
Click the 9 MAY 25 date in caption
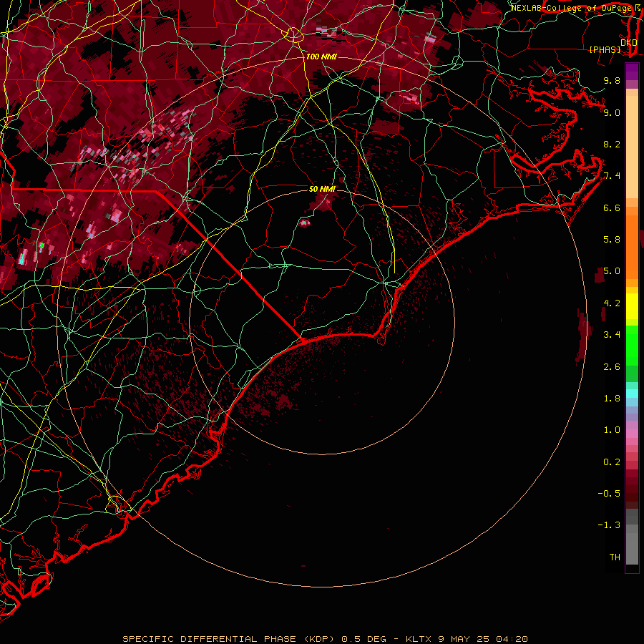click(463, 639)
